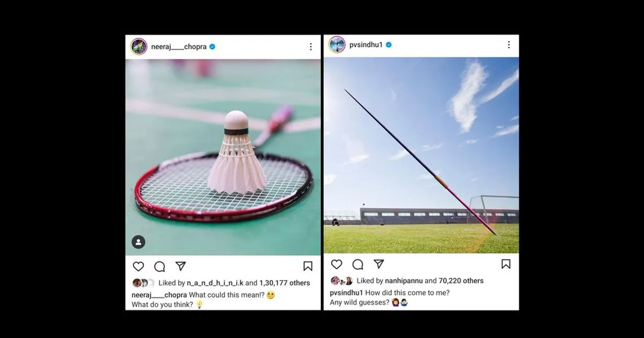This screenshot has width=644, height=338.
Task: Open comments on the badminton shuttlecock post
Action: point(159,266)
